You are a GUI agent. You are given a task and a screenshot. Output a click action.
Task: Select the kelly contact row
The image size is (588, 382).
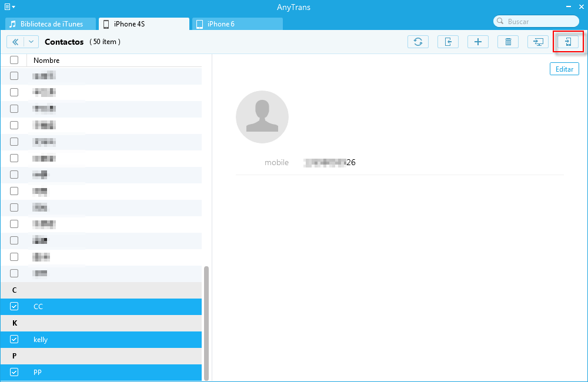click(101, 339)
